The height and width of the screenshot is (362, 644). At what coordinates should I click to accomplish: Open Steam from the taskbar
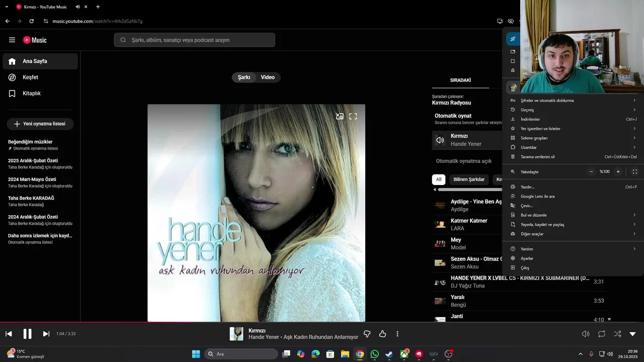pos(389,354)
